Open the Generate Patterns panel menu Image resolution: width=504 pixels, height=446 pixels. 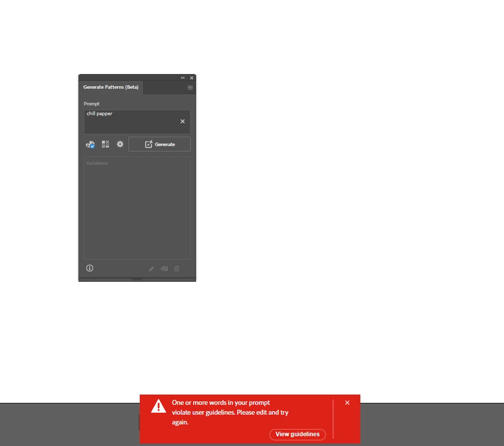tap(190, 87)
